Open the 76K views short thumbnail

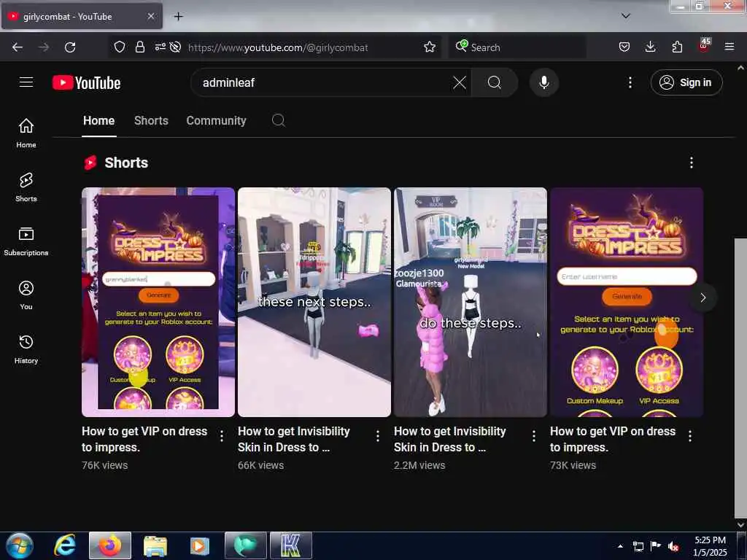(x=158, y=302)
